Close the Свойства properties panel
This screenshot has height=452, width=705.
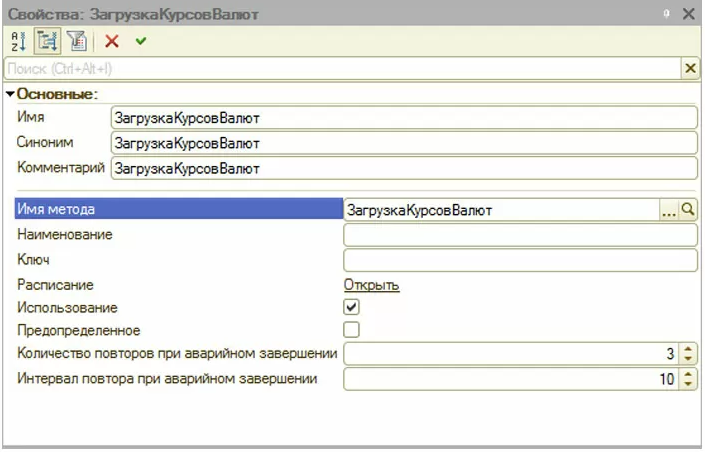(x=688, y=14)
